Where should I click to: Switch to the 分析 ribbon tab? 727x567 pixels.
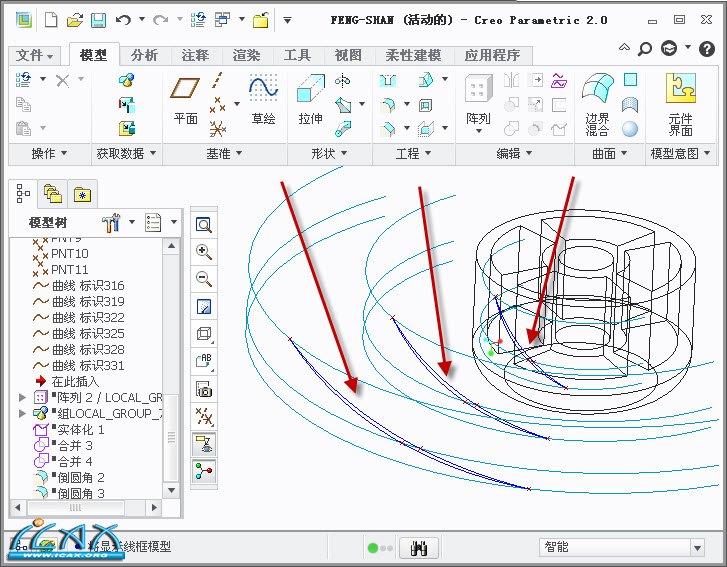[144, 56]
